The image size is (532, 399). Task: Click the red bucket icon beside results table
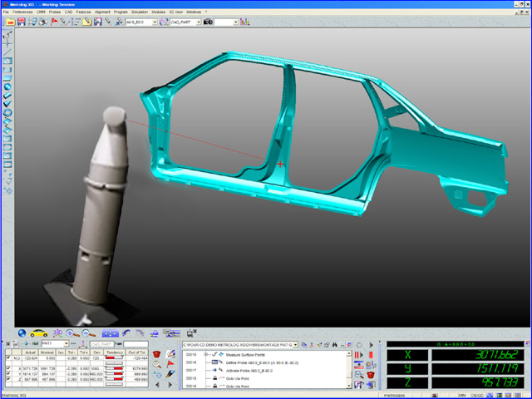point(156,355)
